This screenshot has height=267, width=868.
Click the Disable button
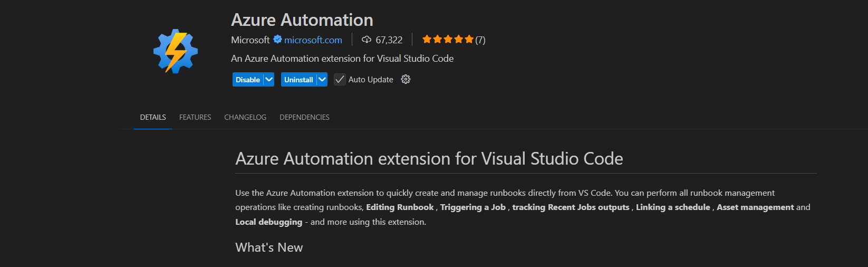[x=248, y=80]
